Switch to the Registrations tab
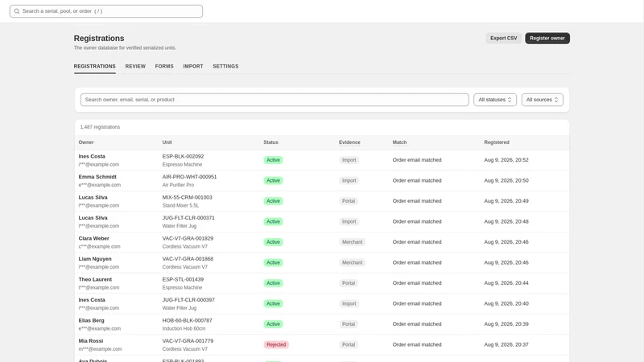 tap(94, 66)
